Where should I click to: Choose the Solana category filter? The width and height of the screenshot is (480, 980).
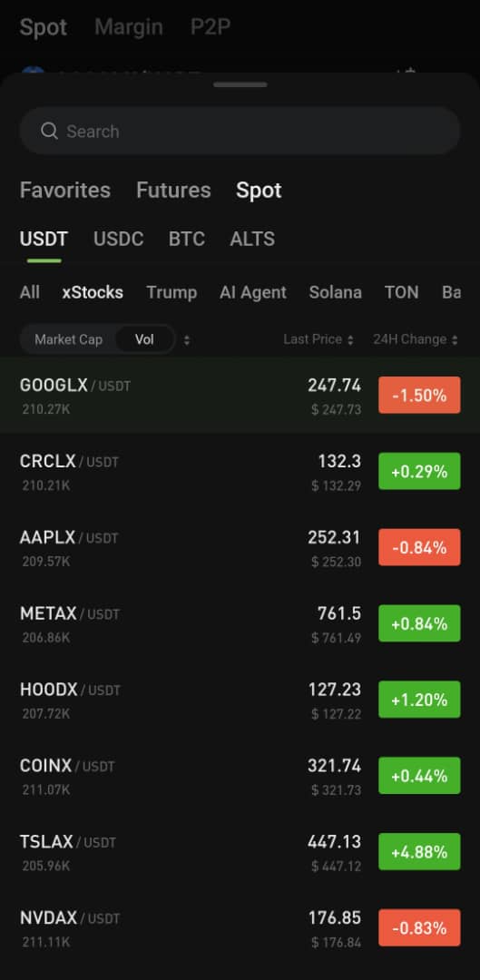pos(335,292)
